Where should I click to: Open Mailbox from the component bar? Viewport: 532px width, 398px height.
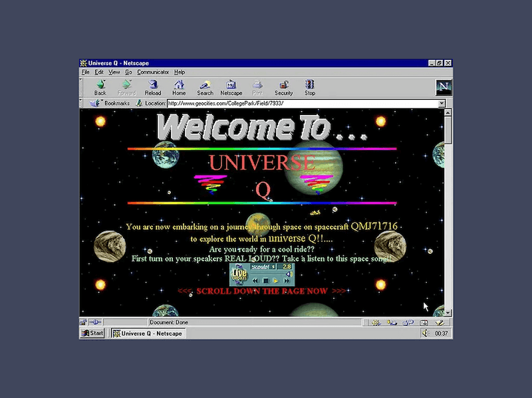(x=391, y=322)
